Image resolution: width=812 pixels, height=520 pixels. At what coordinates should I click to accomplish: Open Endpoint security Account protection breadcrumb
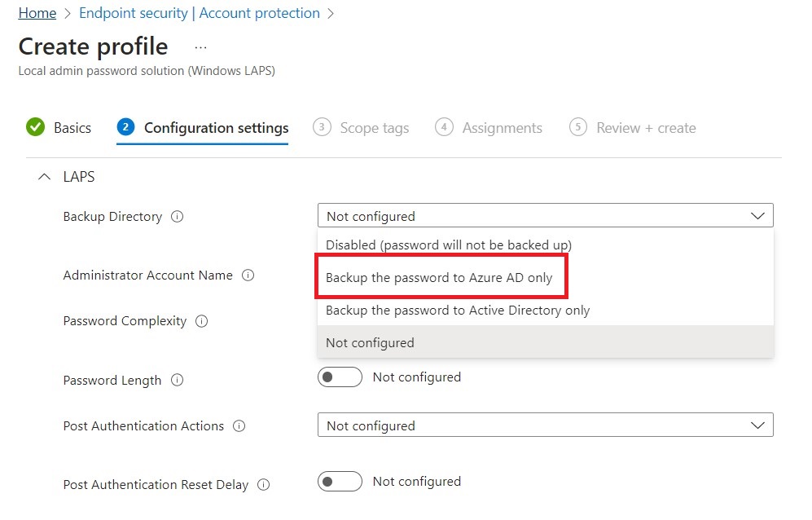click(199, 14)
